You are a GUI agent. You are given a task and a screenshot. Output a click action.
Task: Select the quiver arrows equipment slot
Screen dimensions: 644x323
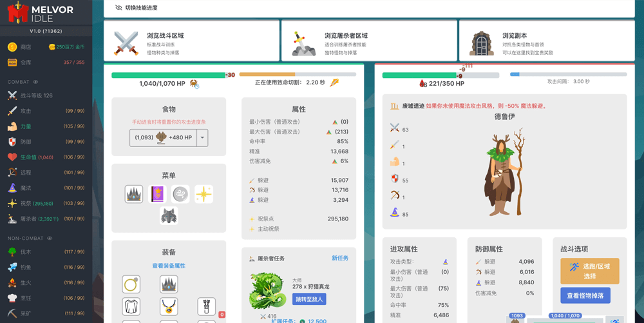(207, 307)
